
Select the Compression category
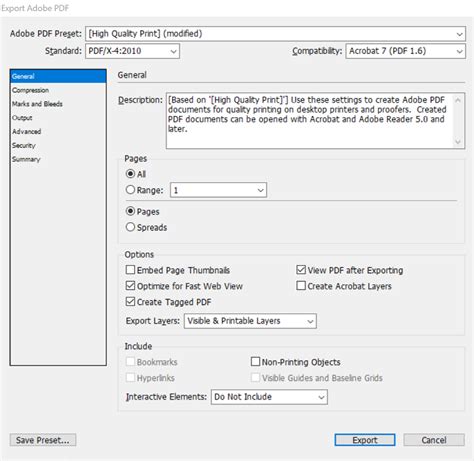coord(31,90)
